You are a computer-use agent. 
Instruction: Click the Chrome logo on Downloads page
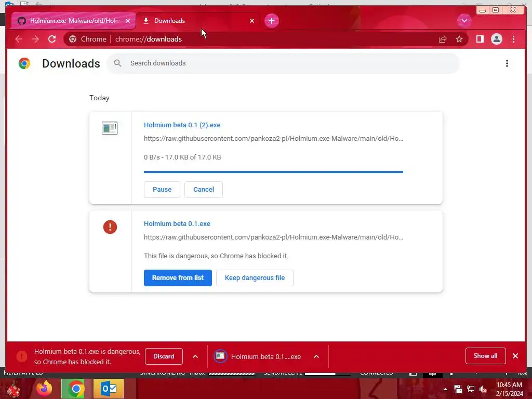(24, 63)
